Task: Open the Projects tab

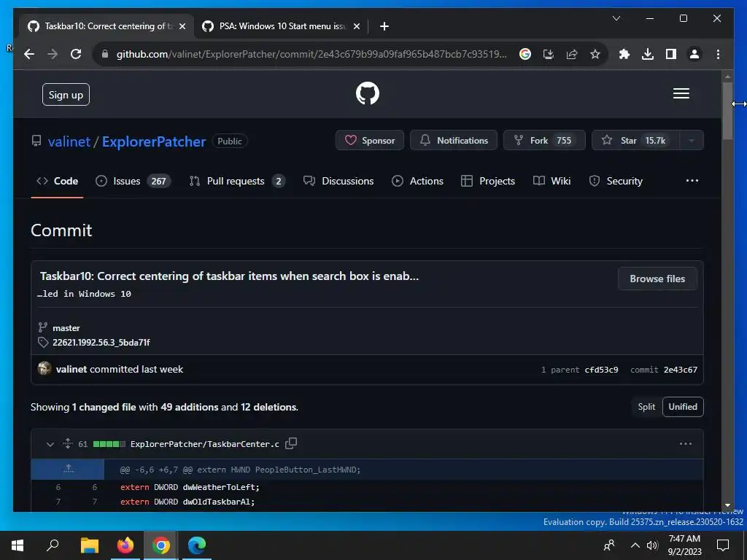Action: pyautogui.click(x=488, y=181)
